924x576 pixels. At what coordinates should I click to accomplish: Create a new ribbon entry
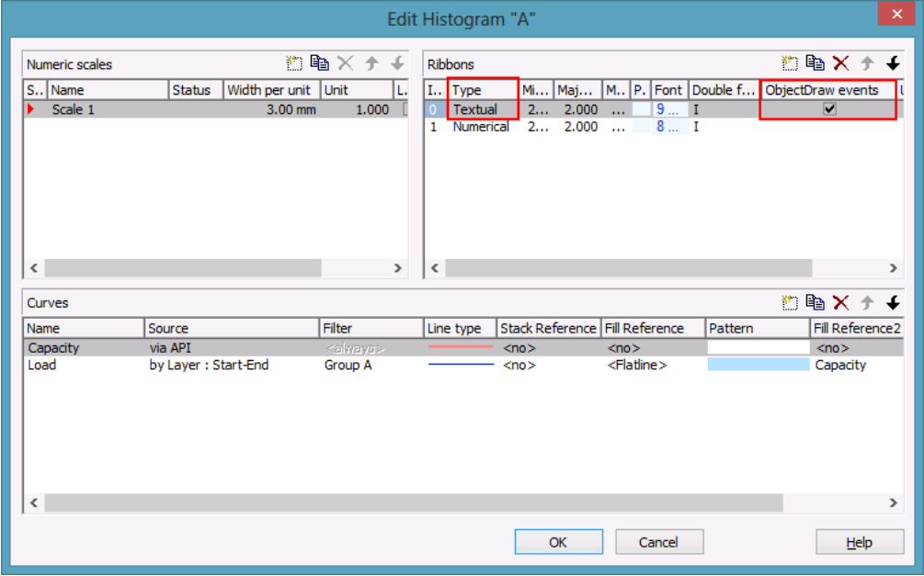(789, 63)
